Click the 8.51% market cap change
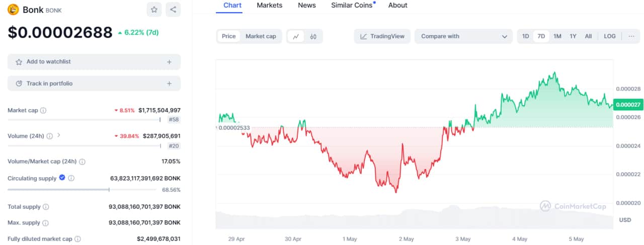 coord(124,110)
